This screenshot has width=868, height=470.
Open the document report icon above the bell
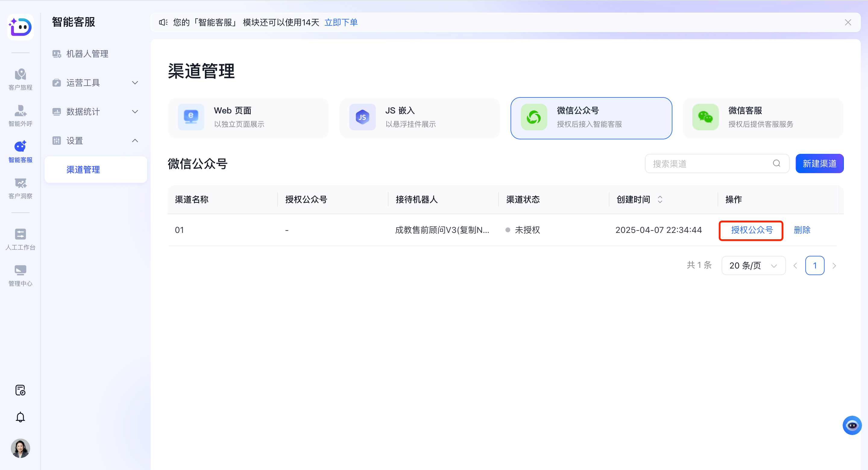[20, 390]
